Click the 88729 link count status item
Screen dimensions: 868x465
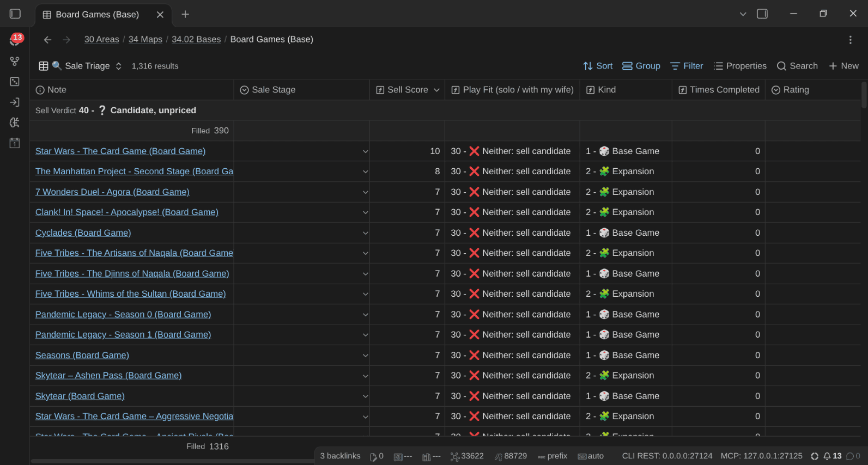[511, 456]
